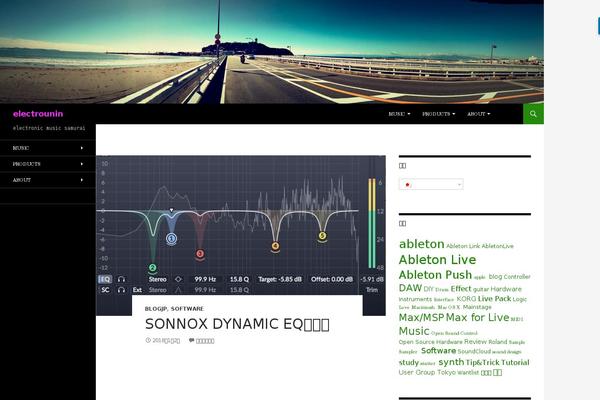Select the 'Roland' tag
This screenshot has height=400, width=600.
(497, 342)
